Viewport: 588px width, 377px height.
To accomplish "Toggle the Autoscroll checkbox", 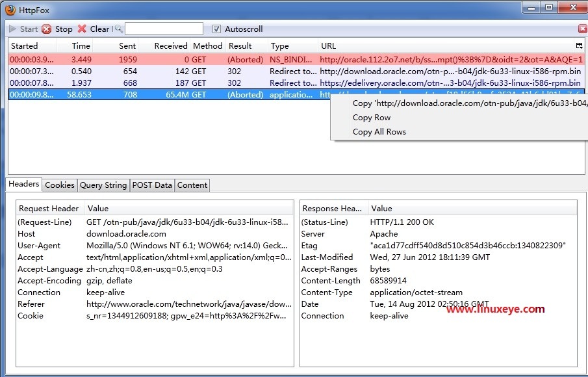I will (216, 29).
